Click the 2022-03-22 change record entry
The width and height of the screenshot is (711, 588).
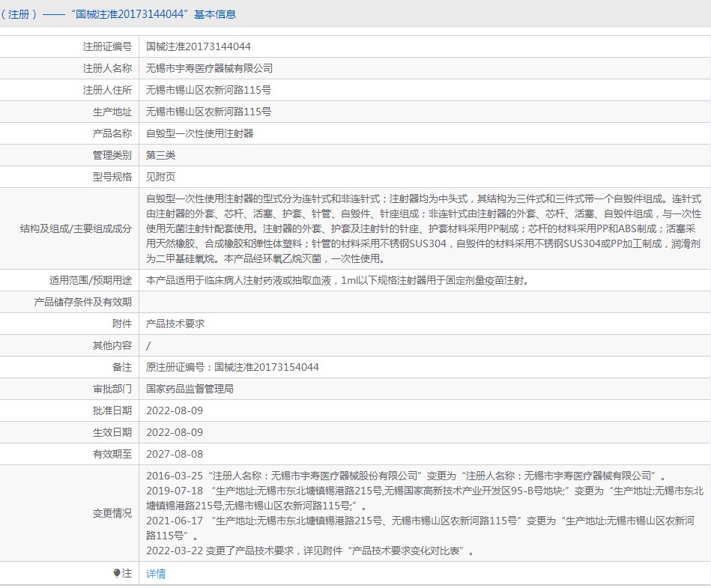point(309,551)
